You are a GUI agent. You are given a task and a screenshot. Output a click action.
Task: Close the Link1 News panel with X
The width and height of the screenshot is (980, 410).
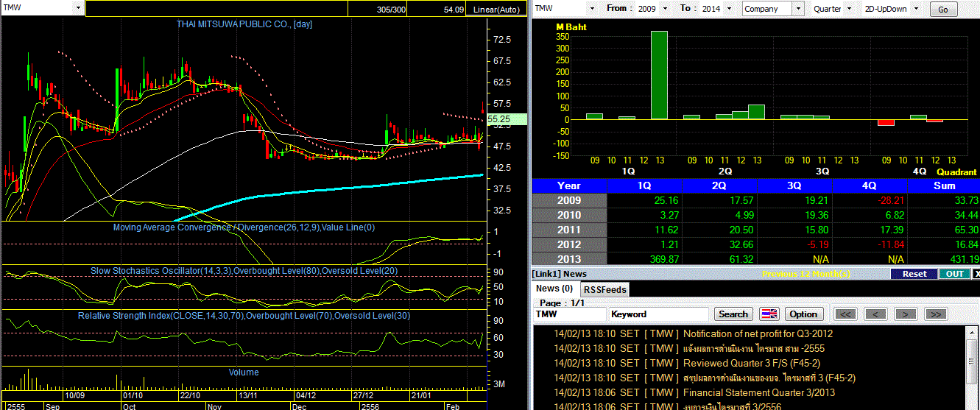point(976,274)
